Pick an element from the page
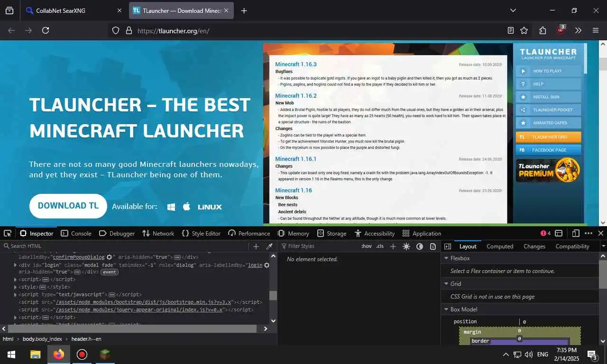The image size is (607, 364). [8, 233]
